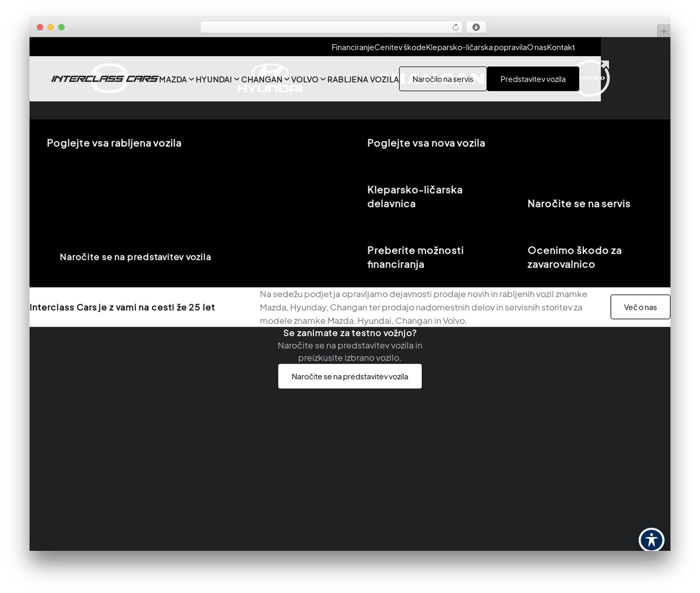700x593 pixels.
Task: Open Kontakt top link
Action: click(561, 47)
